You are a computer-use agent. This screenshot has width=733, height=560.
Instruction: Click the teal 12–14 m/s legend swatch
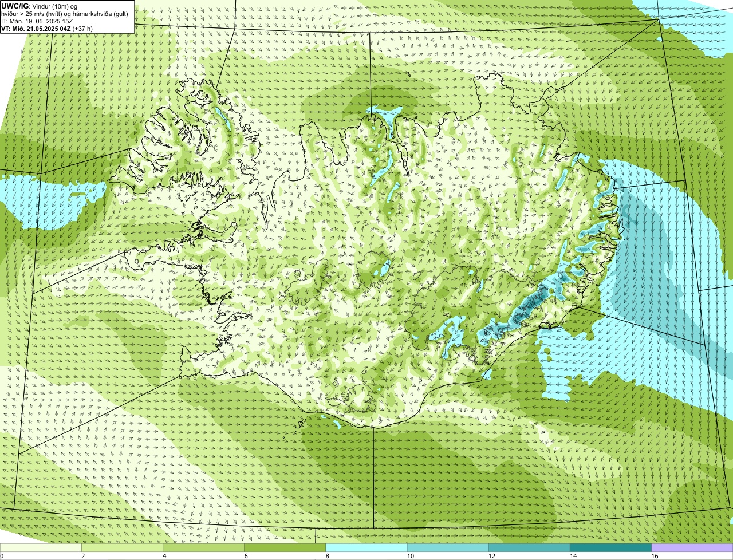pos(529,548)
